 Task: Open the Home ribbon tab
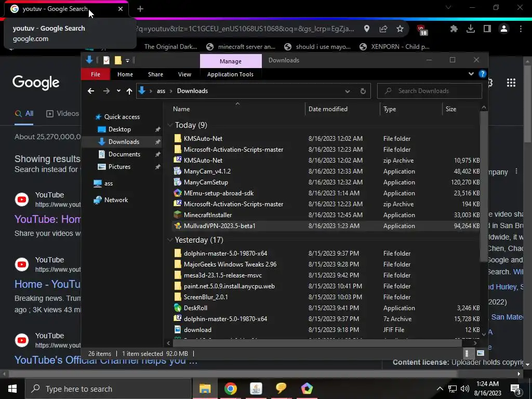point(125,74)
